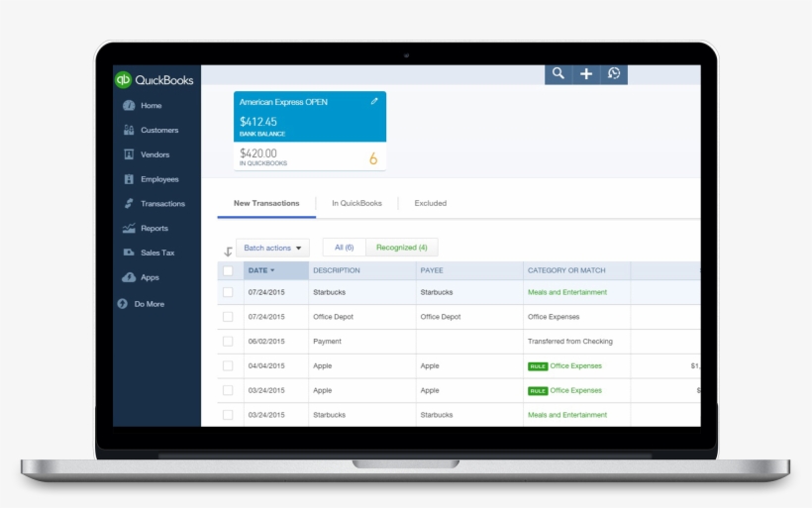
Task: Click the RULE badge on 03/24/2015 Apple row
Action: [x=538, y=391]
